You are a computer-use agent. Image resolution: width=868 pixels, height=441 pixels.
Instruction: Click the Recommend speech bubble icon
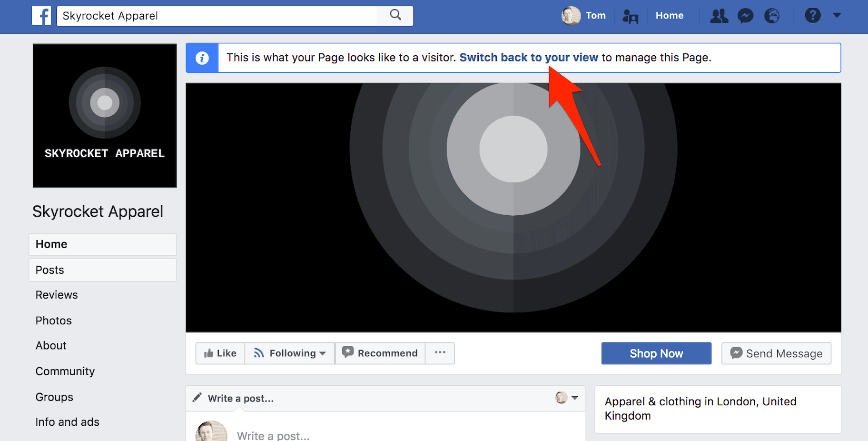(x=349, y=352)
